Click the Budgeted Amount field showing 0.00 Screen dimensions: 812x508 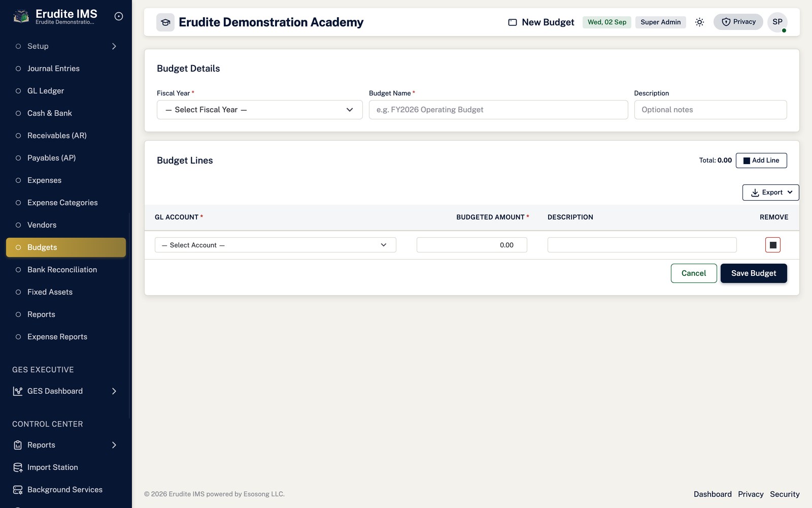coord(472,245)
